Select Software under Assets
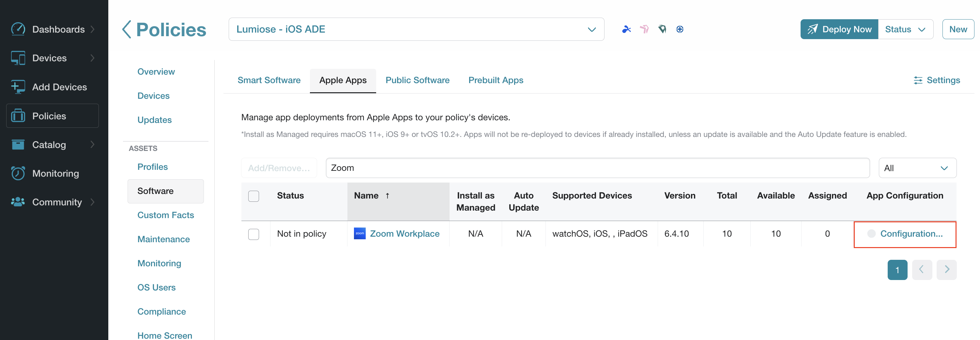Image resolution: width=980 pixels, height=340 pixels. 165,191
